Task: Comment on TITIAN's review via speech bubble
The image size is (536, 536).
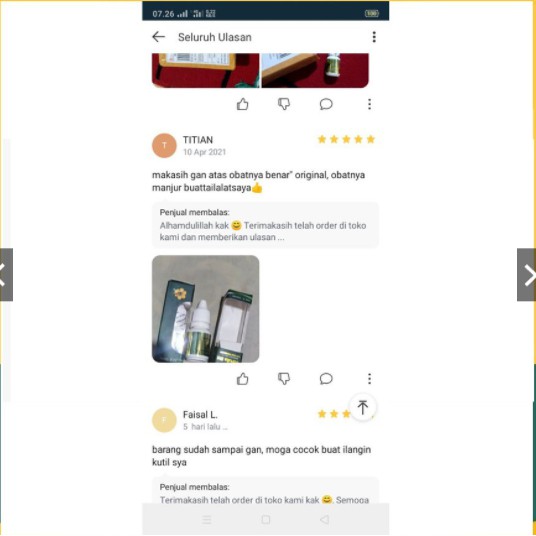Action: coord(326,379)
